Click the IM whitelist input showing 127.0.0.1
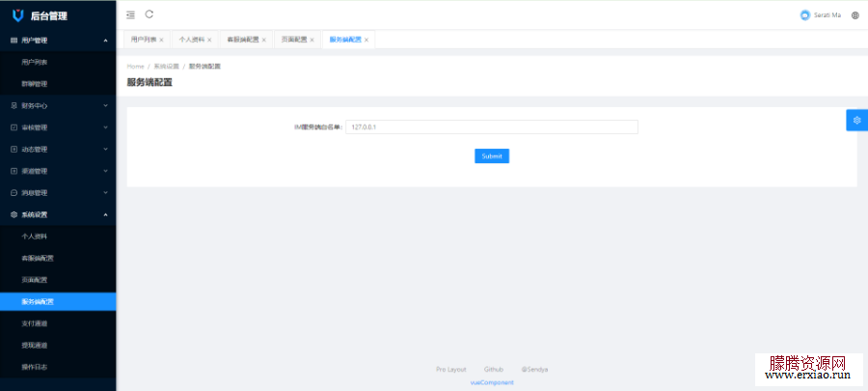868x391 pixels. pyautogui.click(x=492, y=126)
